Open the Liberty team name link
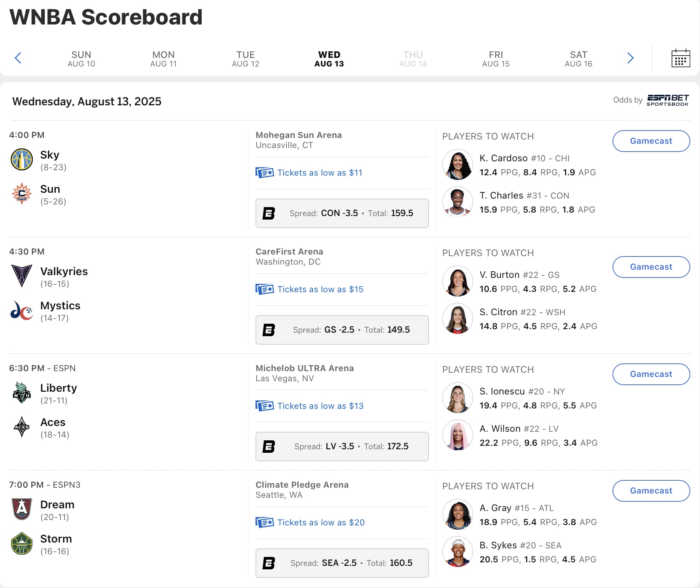Screen dimensions: 700x588 click(x=59, y=388)
